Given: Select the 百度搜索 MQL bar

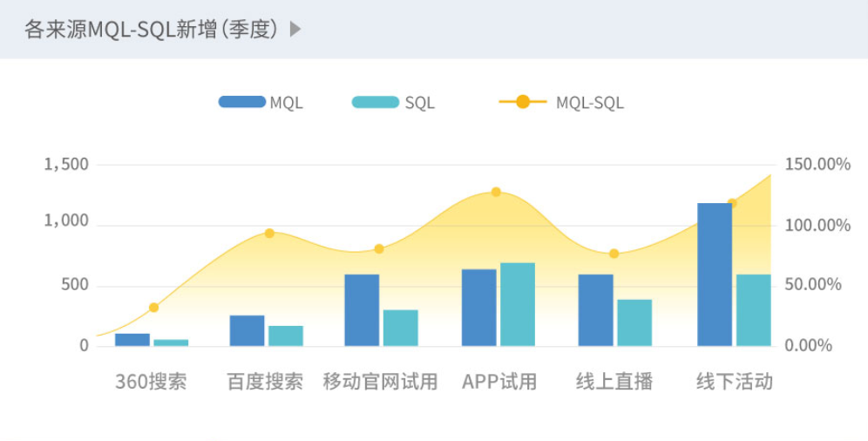Looking at the screenshot, I should tap(247, 331).
